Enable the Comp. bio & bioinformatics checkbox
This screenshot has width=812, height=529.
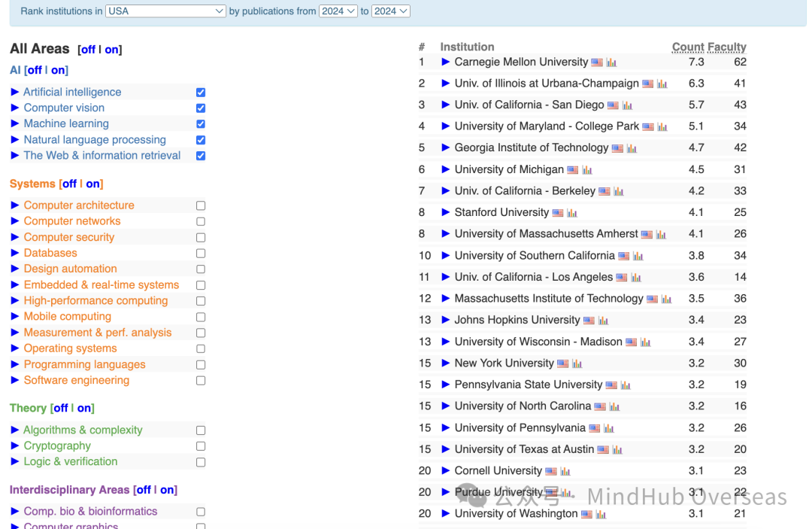click(x=201, y=512)
